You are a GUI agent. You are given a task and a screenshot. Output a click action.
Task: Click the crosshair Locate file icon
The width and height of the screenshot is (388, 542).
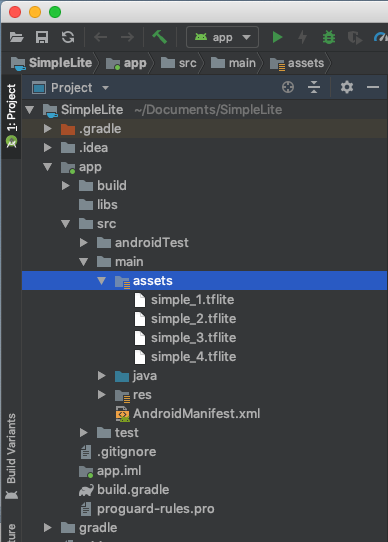288,87
